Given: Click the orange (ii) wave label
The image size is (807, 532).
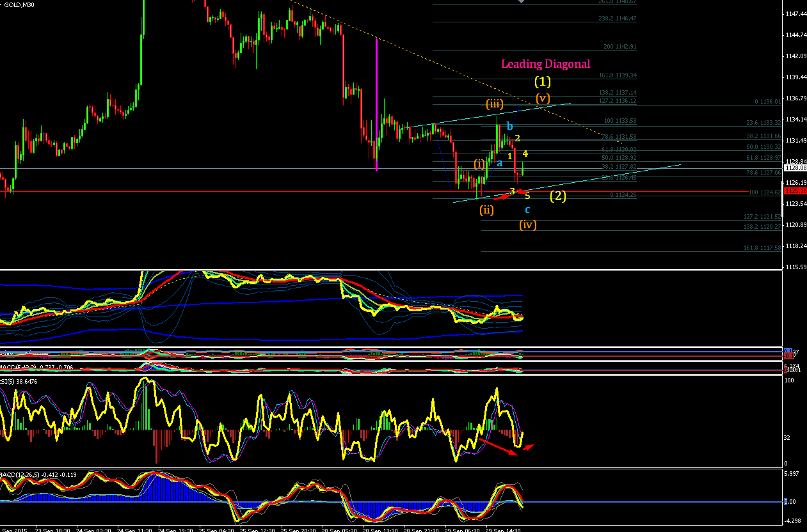Looking at the screenshot, I should point(487,209).
